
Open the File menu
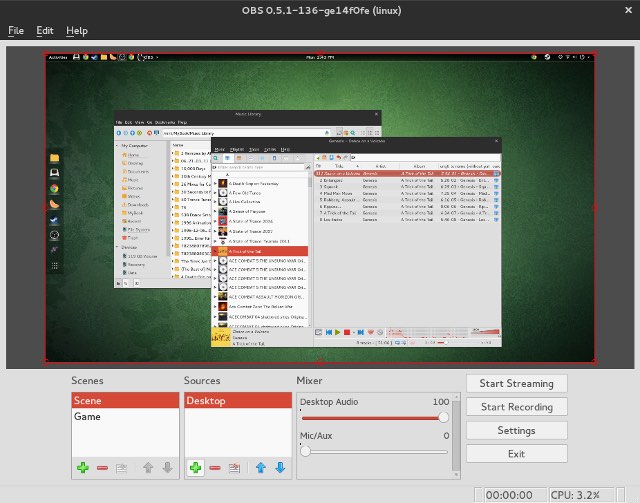[16, 31]
